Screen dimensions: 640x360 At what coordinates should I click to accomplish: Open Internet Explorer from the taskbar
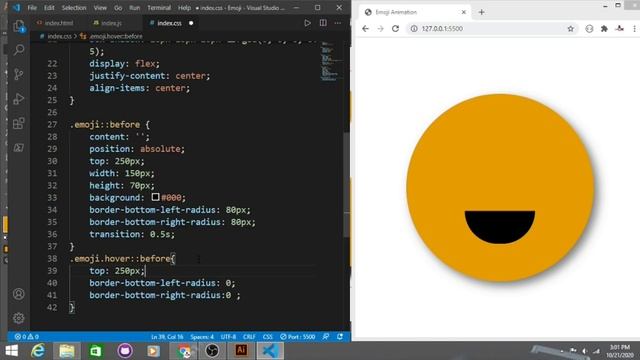pyautogui.click(x=38, y=351)
